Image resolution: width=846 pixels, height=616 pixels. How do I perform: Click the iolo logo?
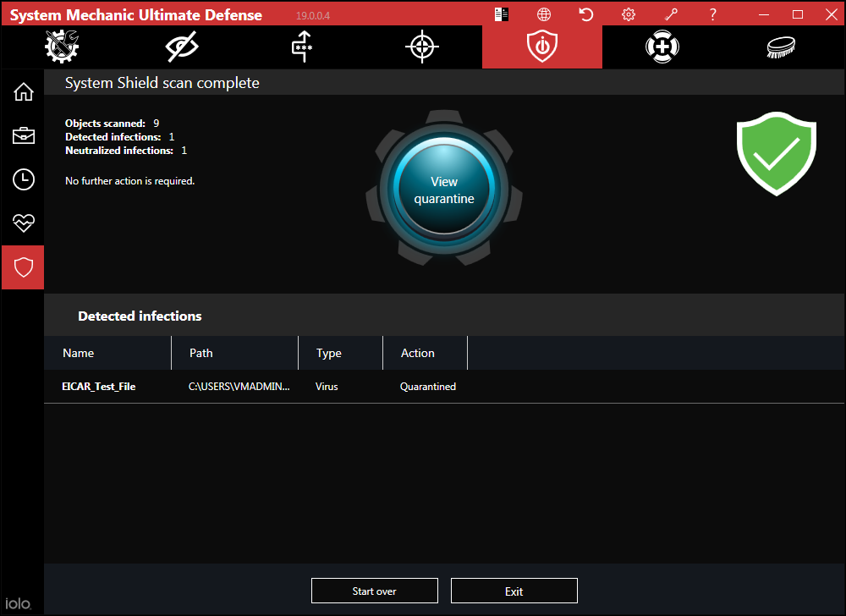point(18,603)
